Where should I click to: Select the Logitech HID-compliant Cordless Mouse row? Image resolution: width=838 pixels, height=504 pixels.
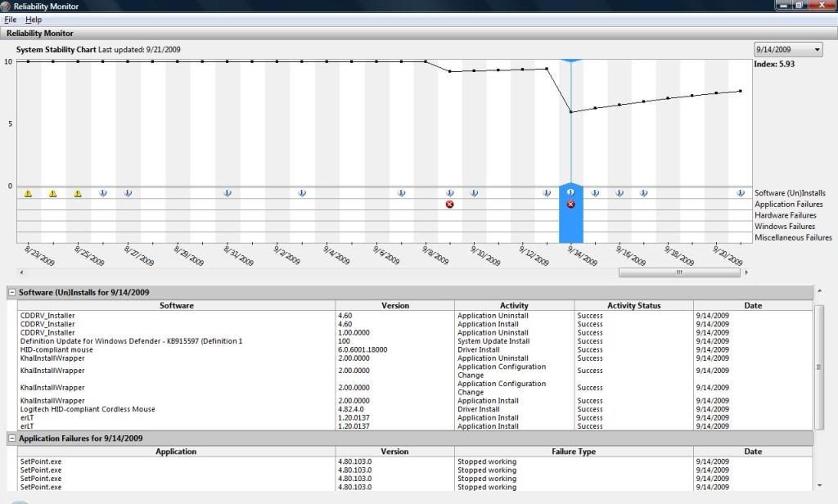pyautogui.click(x=88, y=409)
